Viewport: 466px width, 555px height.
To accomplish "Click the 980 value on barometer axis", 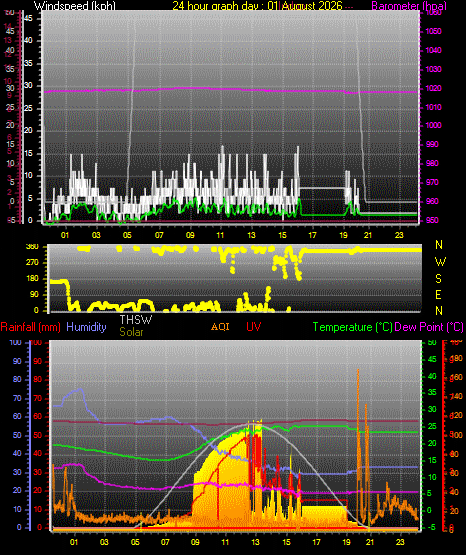I will point(432,163).
